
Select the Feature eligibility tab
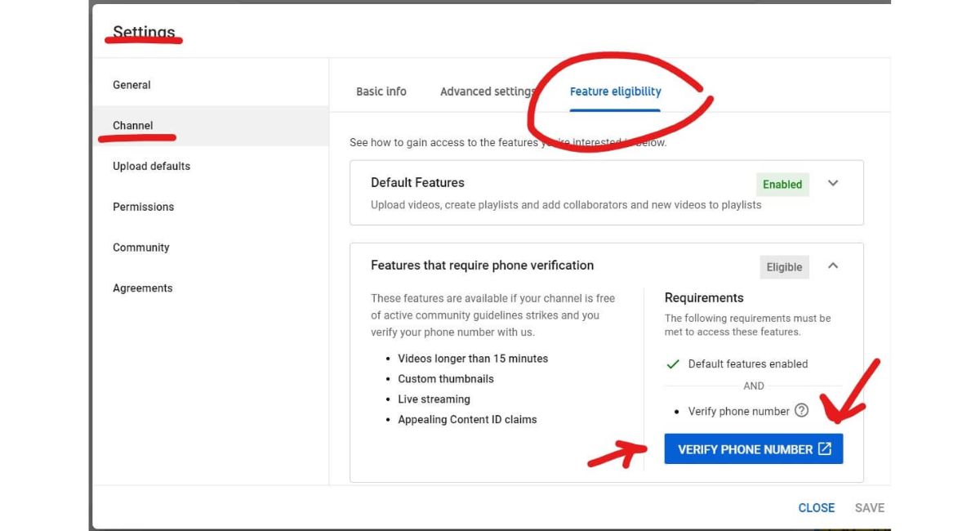coord(616,91)
